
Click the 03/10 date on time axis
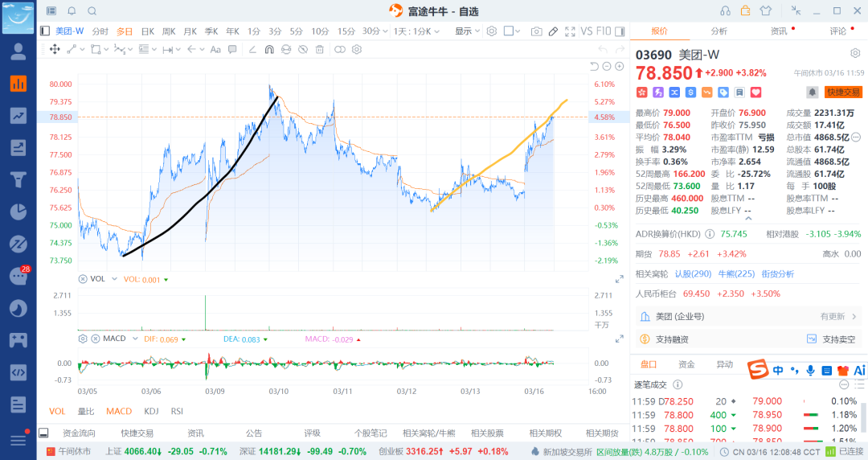coord(278,392)
